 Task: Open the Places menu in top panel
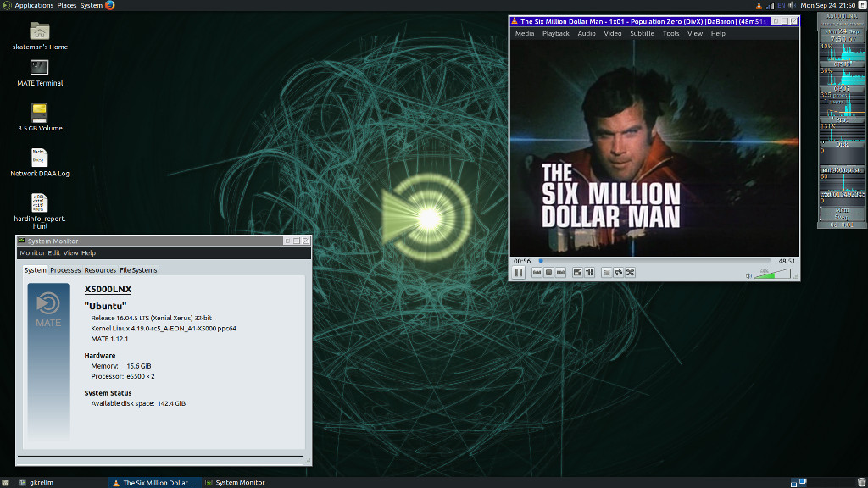click(67, 5)
